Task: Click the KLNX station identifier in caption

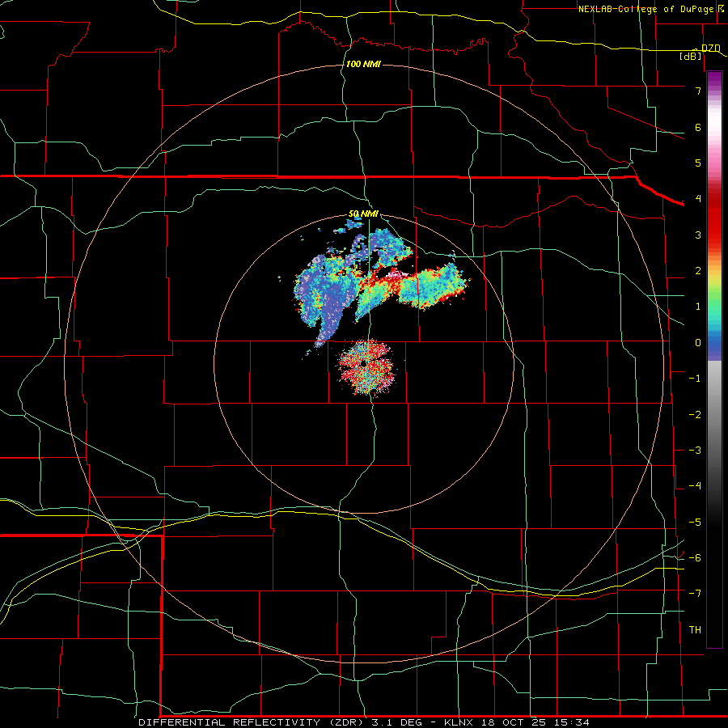Action: (459, 722)
